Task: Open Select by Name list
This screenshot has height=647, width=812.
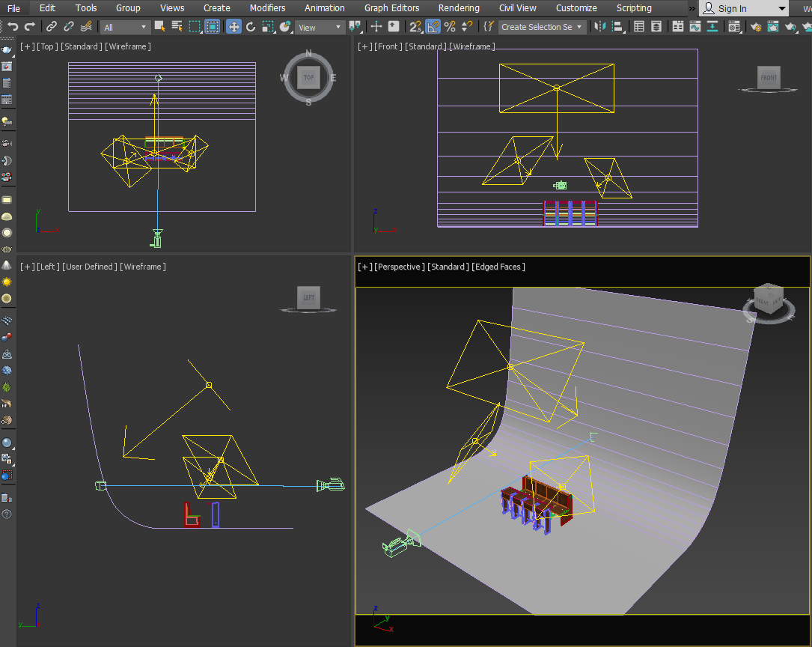Action: coord(177,27)
